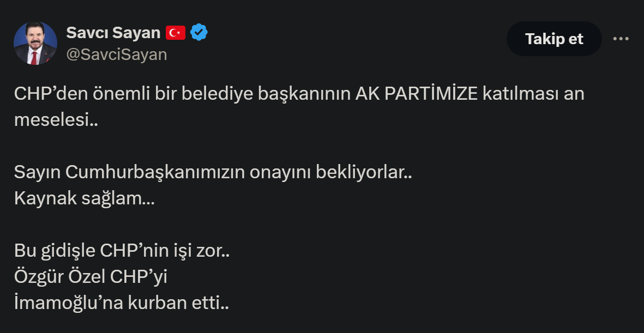This screenshot has width=644, height=333.
Task: Click the Turkish flag emoji beside the name
Action: point(176,33)
